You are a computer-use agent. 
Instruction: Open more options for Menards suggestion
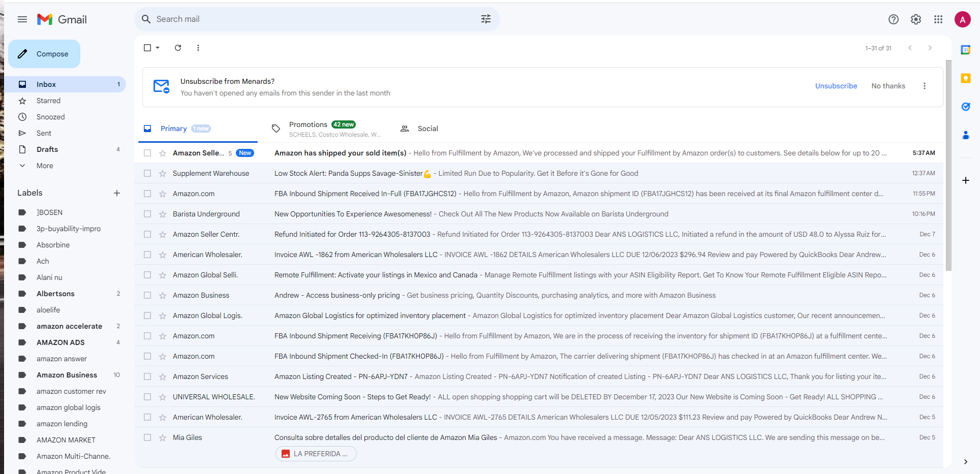925,86
